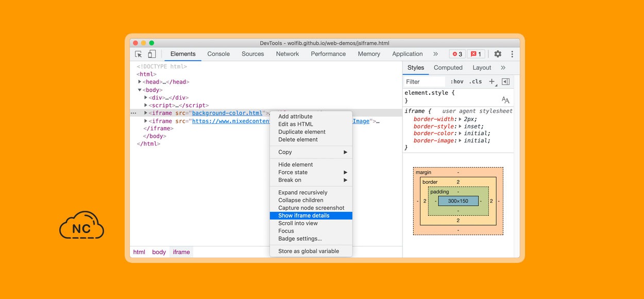
Task: Select the Layout pane tab
Action: 482,68
